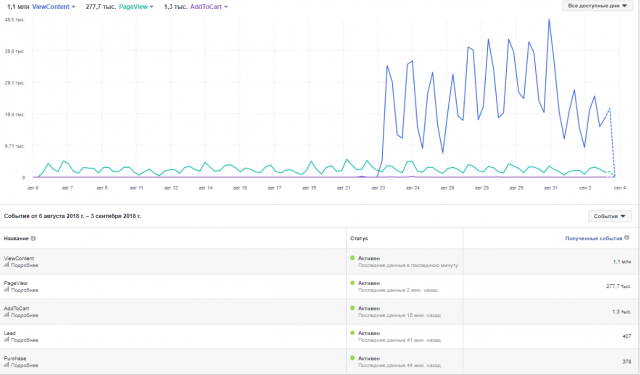This screenshot has height=375, width=640.
Task: Expand the date range dropdown button
Action: (597, 6)
